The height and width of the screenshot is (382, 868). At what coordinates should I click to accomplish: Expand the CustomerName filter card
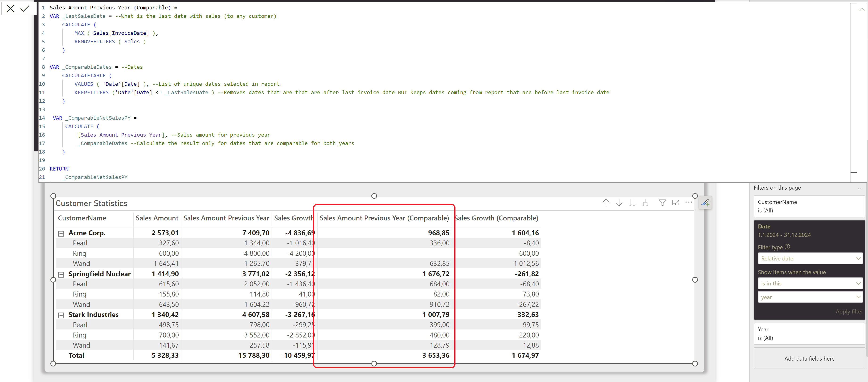tap(809, 206)
